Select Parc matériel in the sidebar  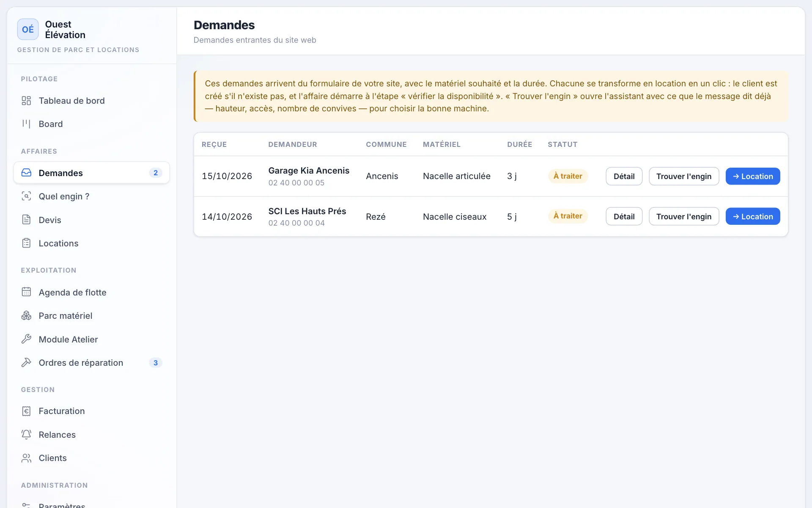(x=92, y=316)
